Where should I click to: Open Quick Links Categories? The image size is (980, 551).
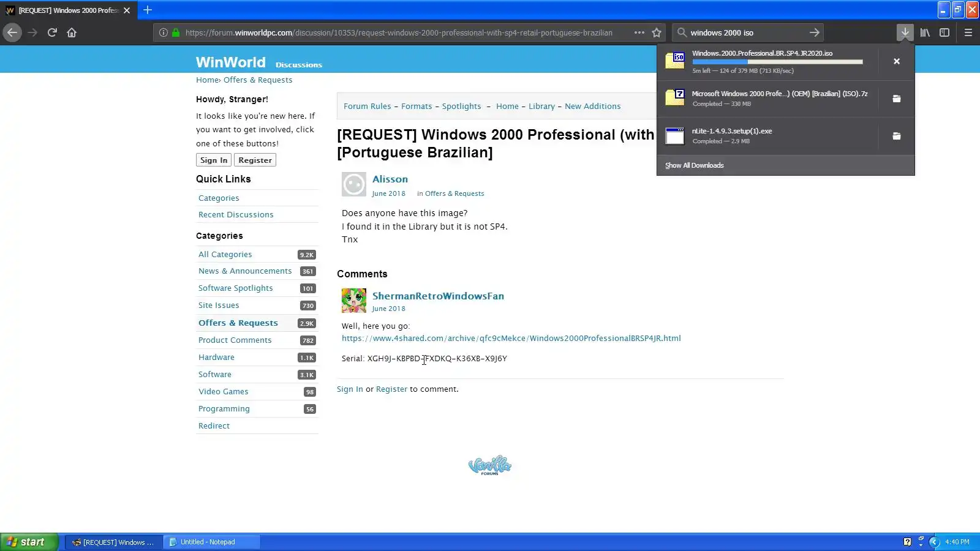click(x=219, y=198)
